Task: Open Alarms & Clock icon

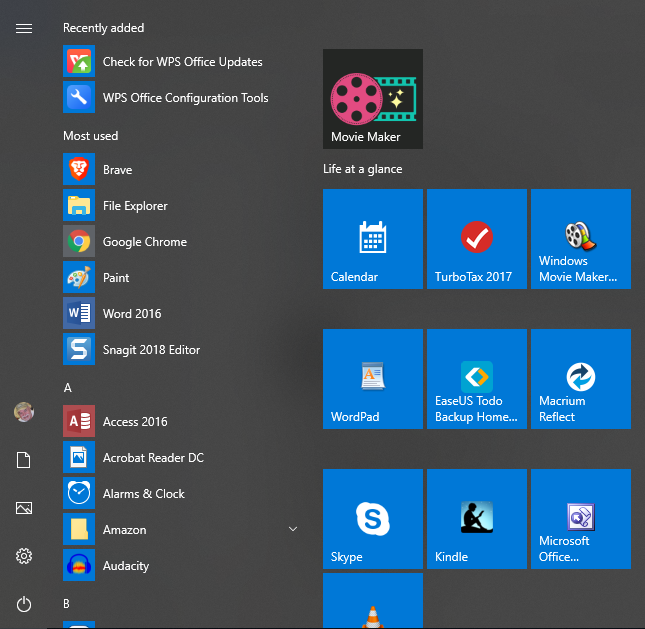Action: tap(79, 493)
